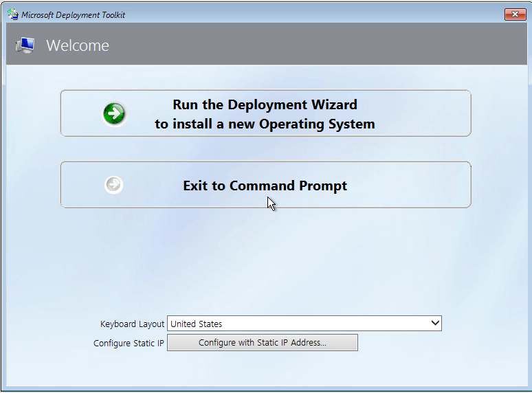
Task: Click the Welcome heading text
Action: click(78, 45)
